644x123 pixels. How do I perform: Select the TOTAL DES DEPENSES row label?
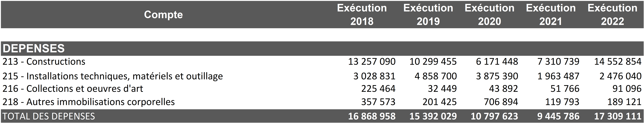click(49, 116)
